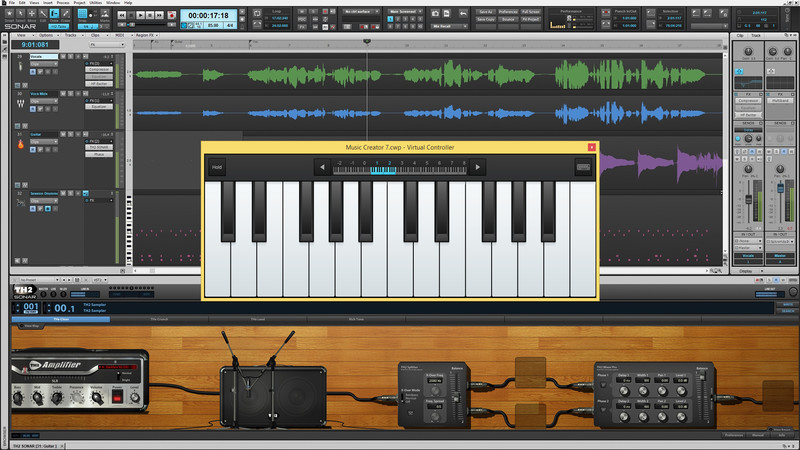Toggle the Loop on/off icon
The height and width of the screenshot is (450, 800).
(257, 13)
